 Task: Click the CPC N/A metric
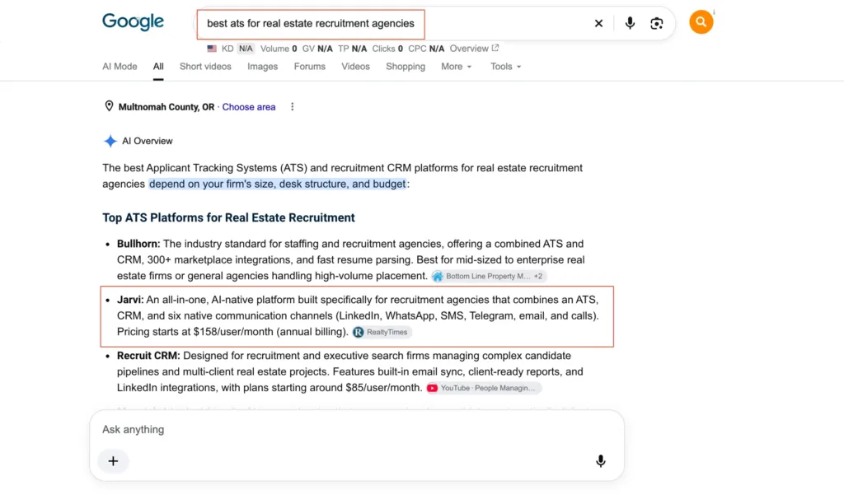pos(426,49)
